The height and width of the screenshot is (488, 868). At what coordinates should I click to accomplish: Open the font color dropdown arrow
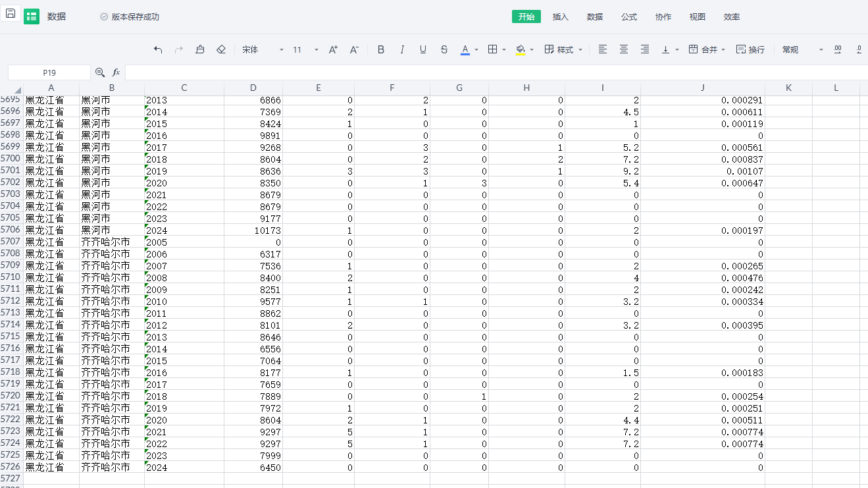tap(476, 49)
